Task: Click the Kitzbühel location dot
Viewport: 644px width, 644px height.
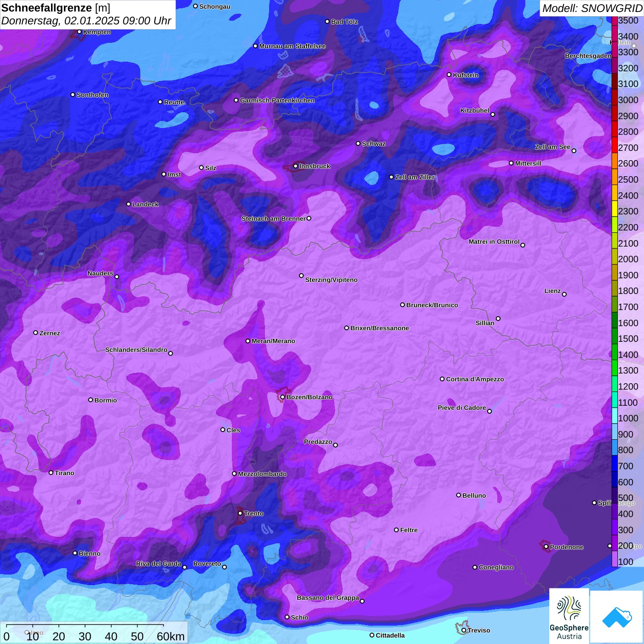Action: pyautogui.click(x=493, y=115)
